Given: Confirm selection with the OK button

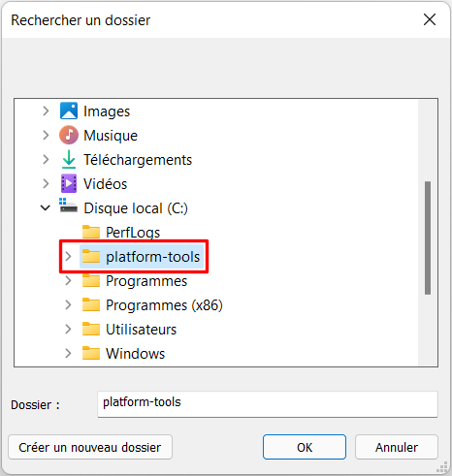Looking at the screenshot, I should coord(305,447).
